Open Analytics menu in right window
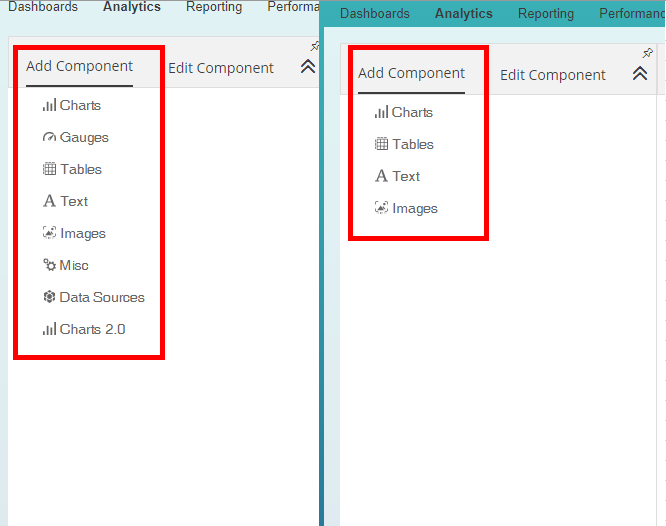666x526 pixels. 463,14
